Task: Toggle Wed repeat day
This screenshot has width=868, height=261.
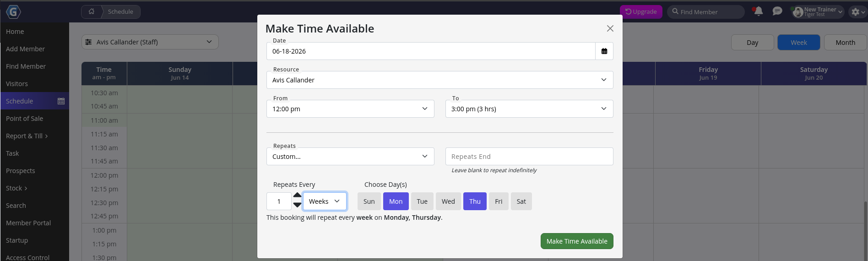Action: tap(448, 201)
